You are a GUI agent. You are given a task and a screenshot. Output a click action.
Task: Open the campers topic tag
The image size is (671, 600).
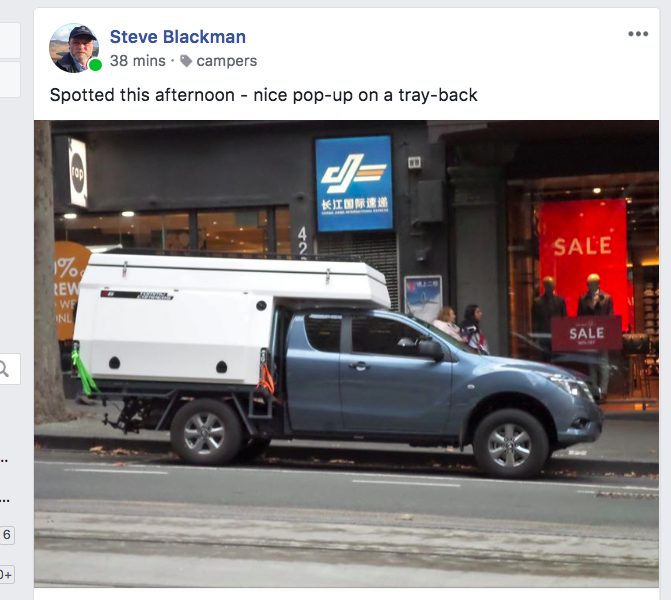coord(227,61)
